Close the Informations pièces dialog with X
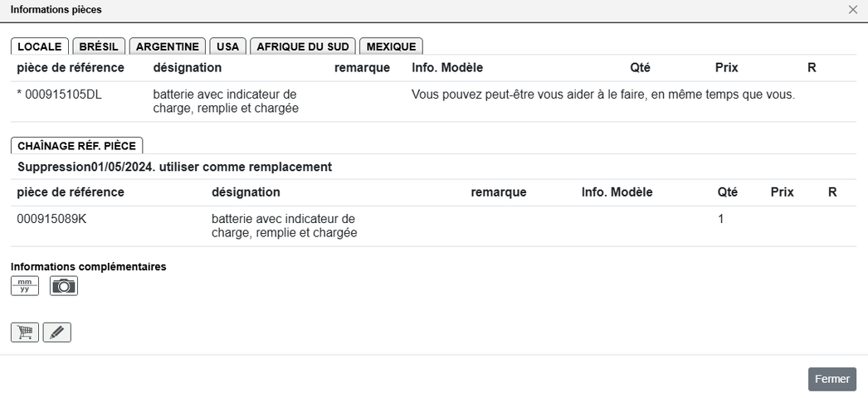 (852, 9)
